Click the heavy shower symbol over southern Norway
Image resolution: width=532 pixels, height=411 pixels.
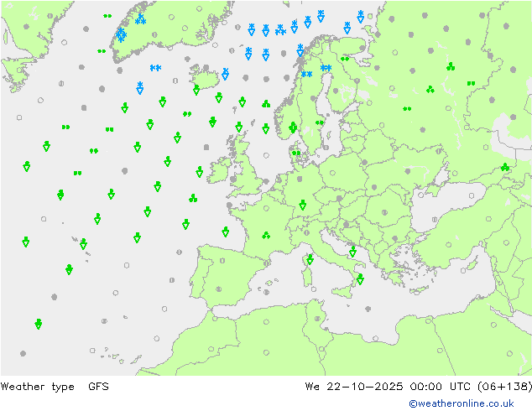[x=293, y=127]
